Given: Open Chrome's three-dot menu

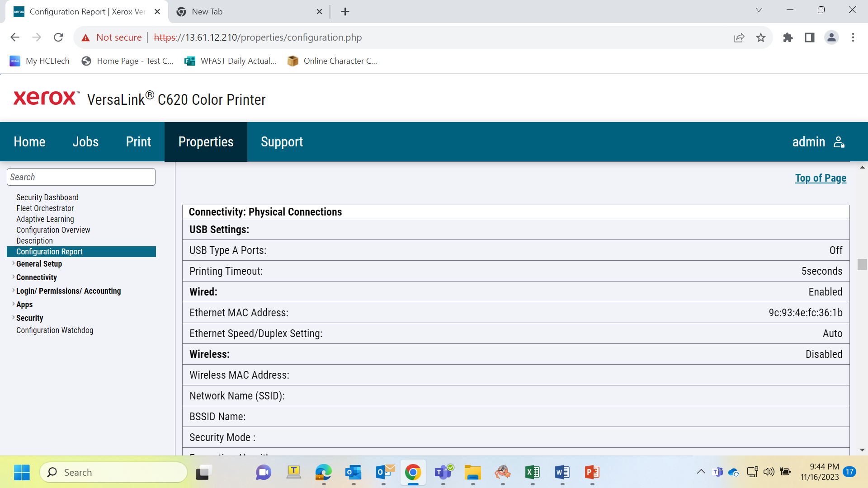Looking at the screenshot, I should click(x=853, y=38).
